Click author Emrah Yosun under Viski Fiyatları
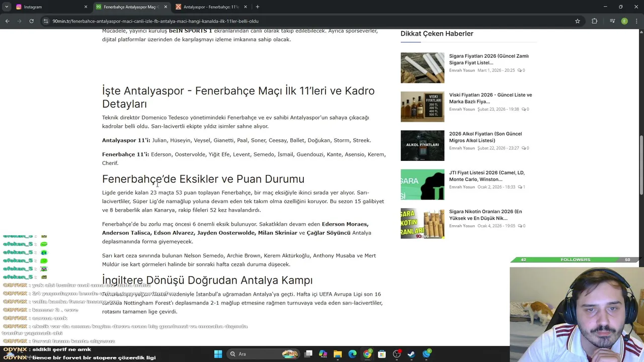The height and width of the screenshot is (362, 644). tap(462, 109)
